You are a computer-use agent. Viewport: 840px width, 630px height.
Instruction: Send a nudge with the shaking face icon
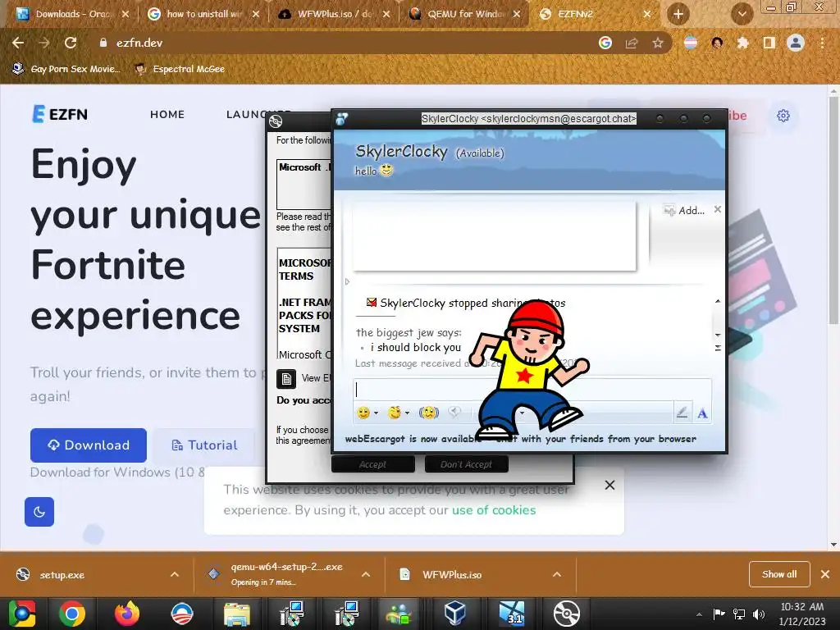pyautogui.click(x=429, y=413)
